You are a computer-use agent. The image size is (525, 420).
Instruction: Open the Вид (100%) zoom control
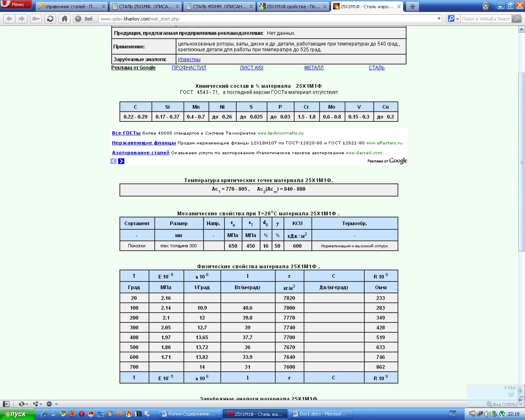coord(502,404)
